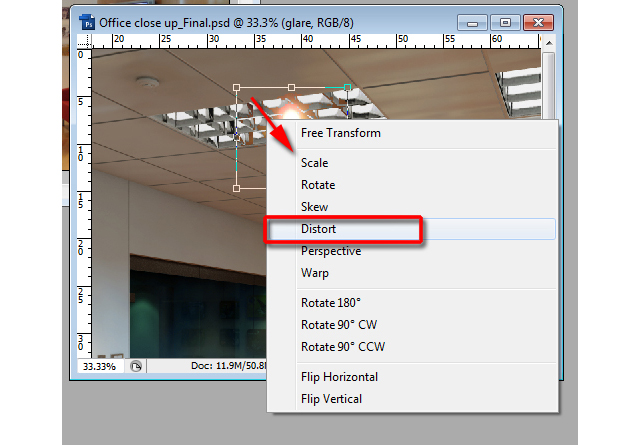Select the Distort menu entry
Image resolution: width=640 pixels, height=445 pixels.
click(412, 229)
